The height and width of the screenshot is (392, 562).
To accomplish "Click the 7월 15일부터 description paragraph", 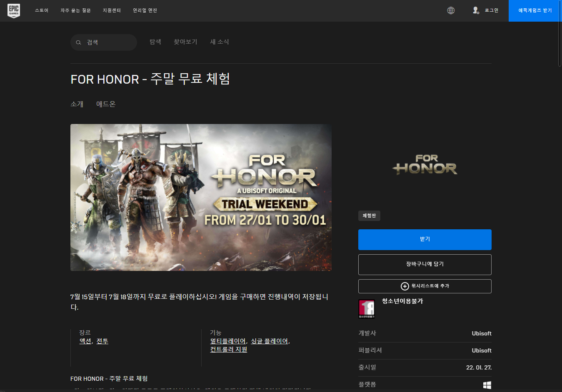I will (x=199, y=302).
